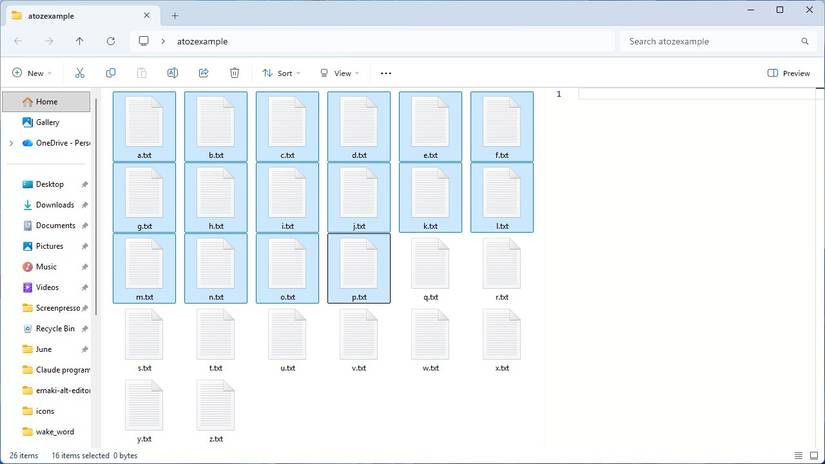Select the p.txt file
Viewport: 825px width, 464px height.
pos(359,268)
